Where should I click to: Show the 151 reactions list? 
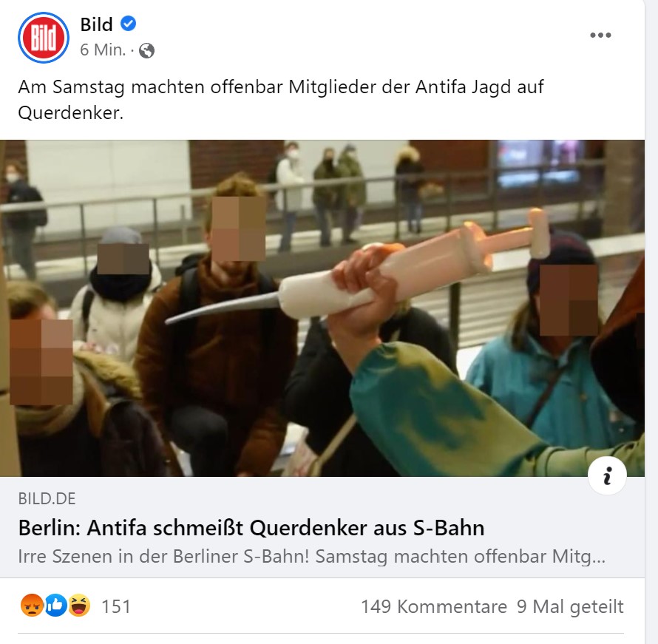tap(116, 606)
